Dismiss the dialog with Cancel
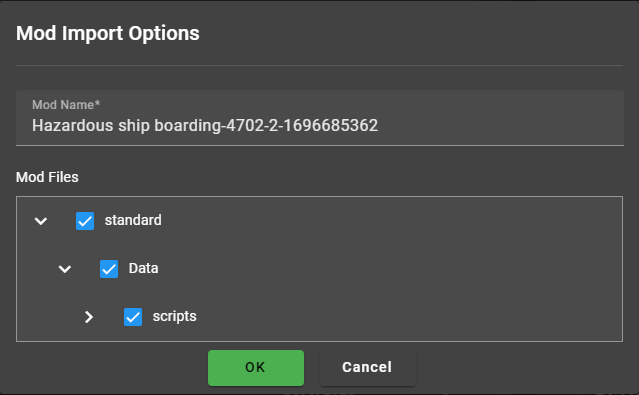This screenshot has height=395, width=639. (368, 368)
